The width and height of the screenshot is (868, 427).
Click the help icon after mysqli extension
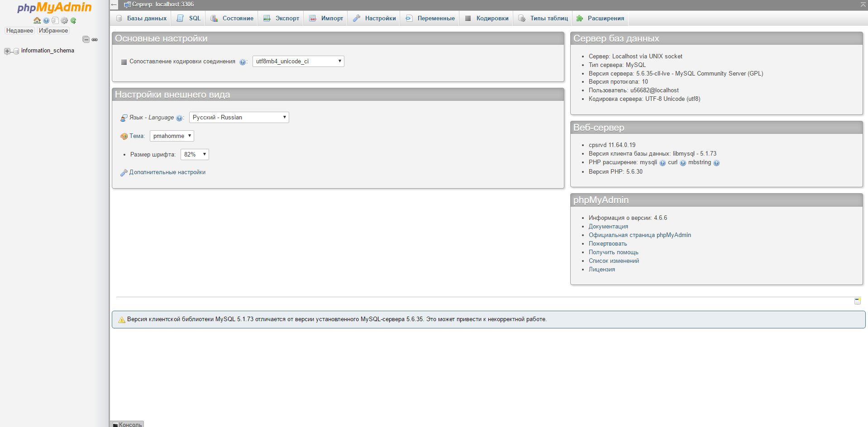tap(663, 163)
